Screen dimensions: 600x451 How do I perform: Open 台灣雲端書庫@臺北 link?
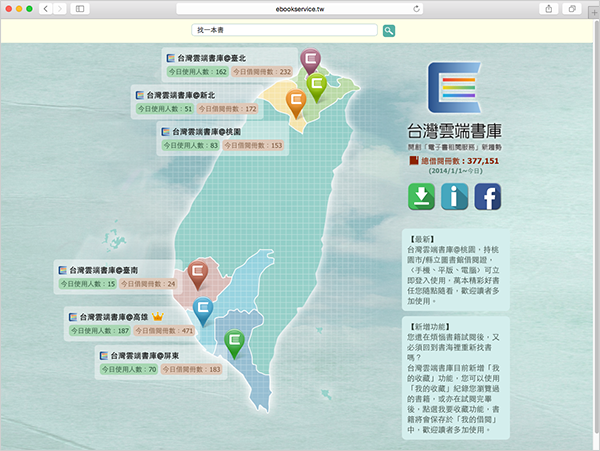212,58
